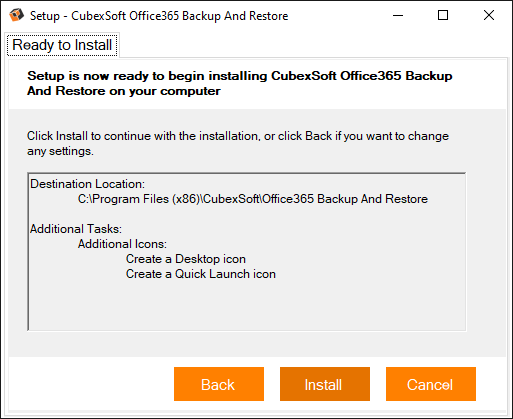This screenshot has height=419, width=513.
Task: Click the Click Install to continue instruction text
Action: [x=238, y=143]
